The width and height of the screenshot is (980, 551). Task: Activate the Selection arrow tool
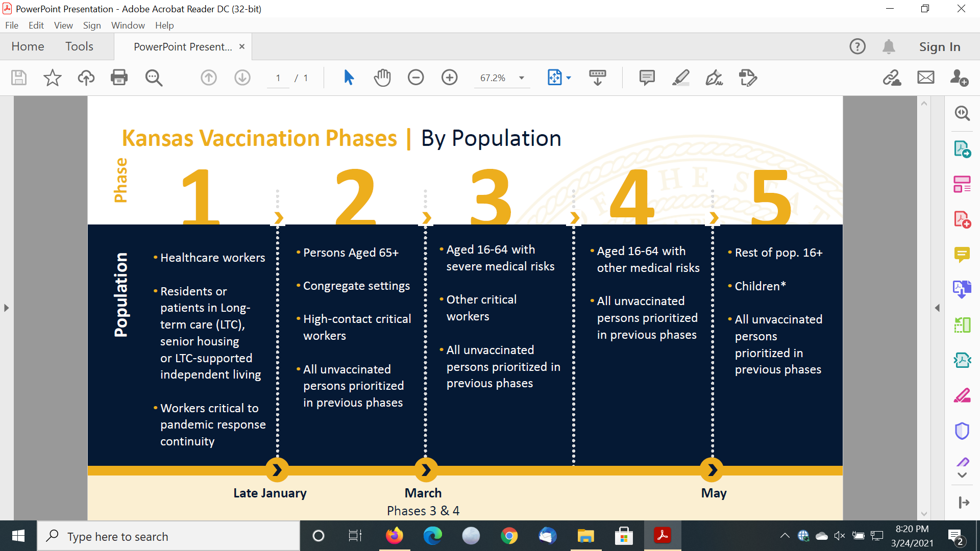click(349, 78)
